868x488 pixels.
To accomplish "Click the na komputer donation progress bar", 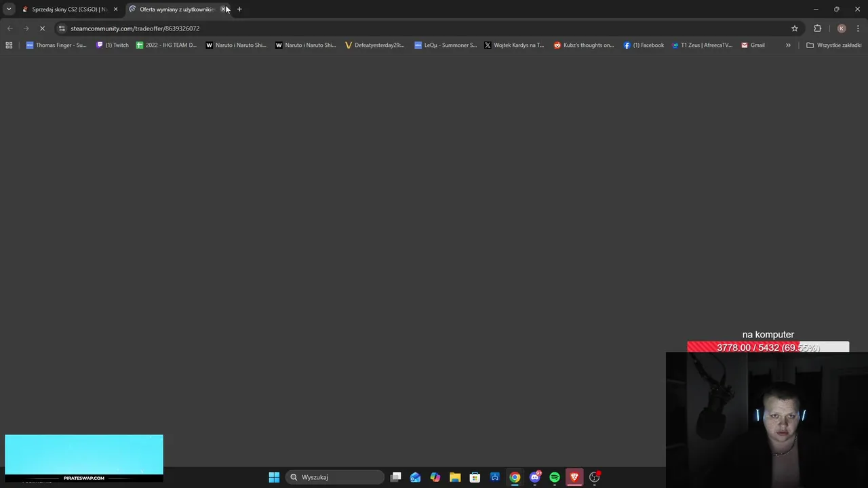I will (x=768, y=348).
